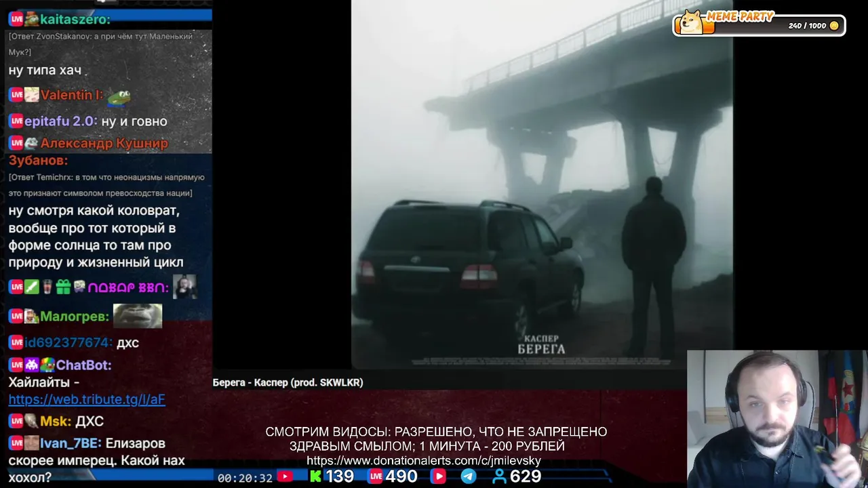This screenshot has width=868, height=488.
Task: Click the '240 / 1000' Meme Party counter
Action: click(x=807, y=26)
